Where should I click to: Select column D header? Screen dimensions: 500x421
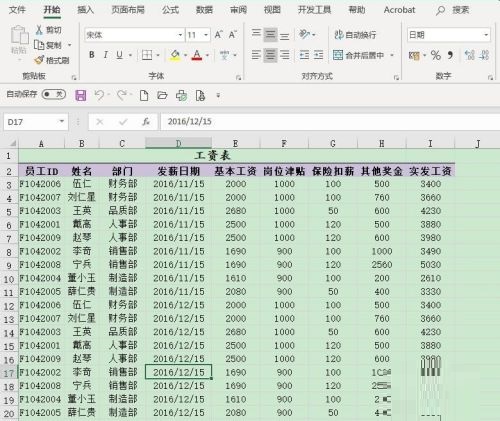coord(178,143)
